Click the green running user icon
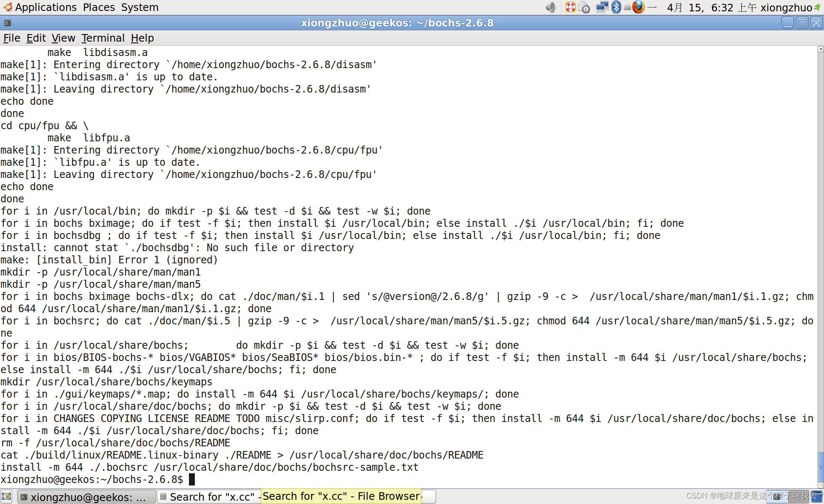The width and height of the screenshot is (824, 504). (818, 7)
